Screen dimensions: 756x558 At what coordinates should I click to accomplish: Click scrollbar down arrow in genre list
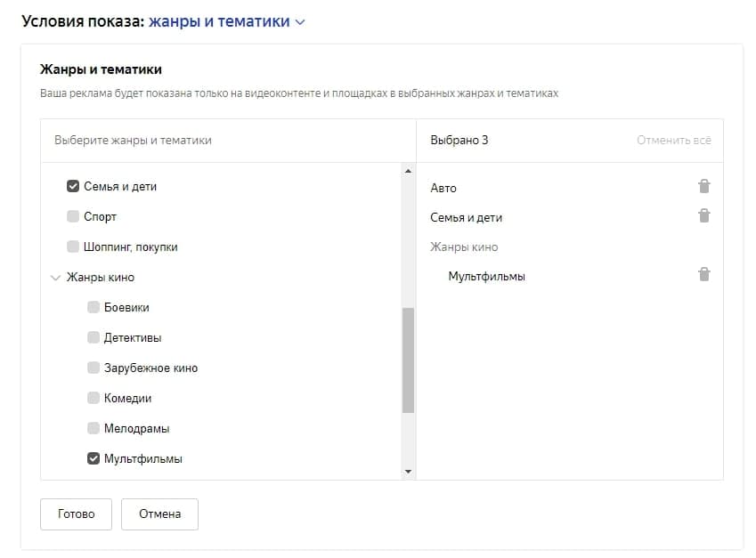(x=408, y=471)
